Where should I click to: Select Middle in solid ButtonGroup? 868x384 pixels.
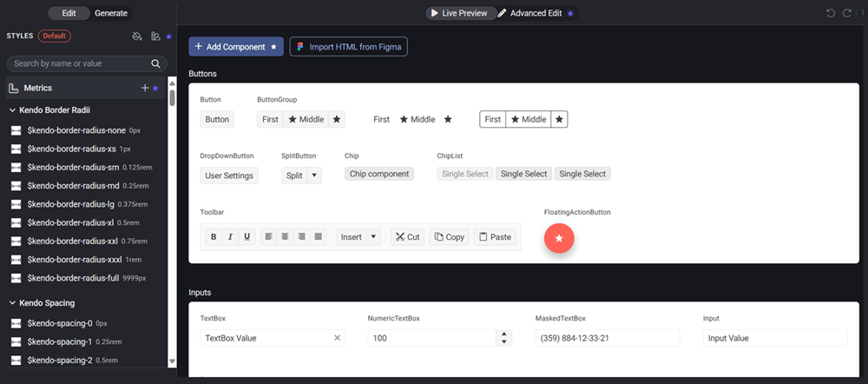[x=306, y=119]
